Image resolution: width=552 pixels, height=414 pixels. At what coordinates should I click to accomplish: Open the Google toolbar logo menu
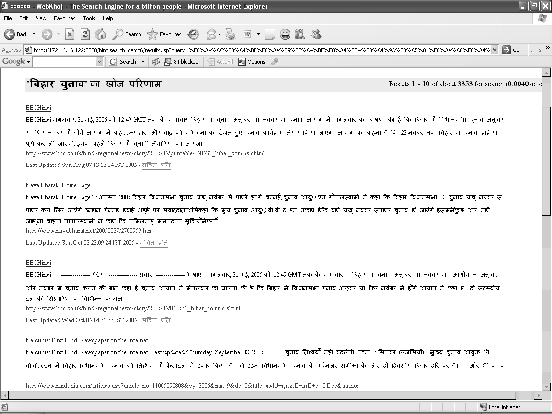tap(16, 62)
